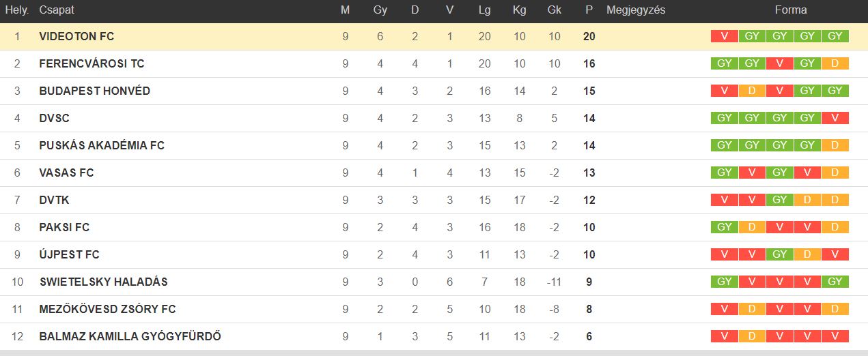Open the FERENCVÁROSI TC team link

pyautogui.click(x=92, y=63)
